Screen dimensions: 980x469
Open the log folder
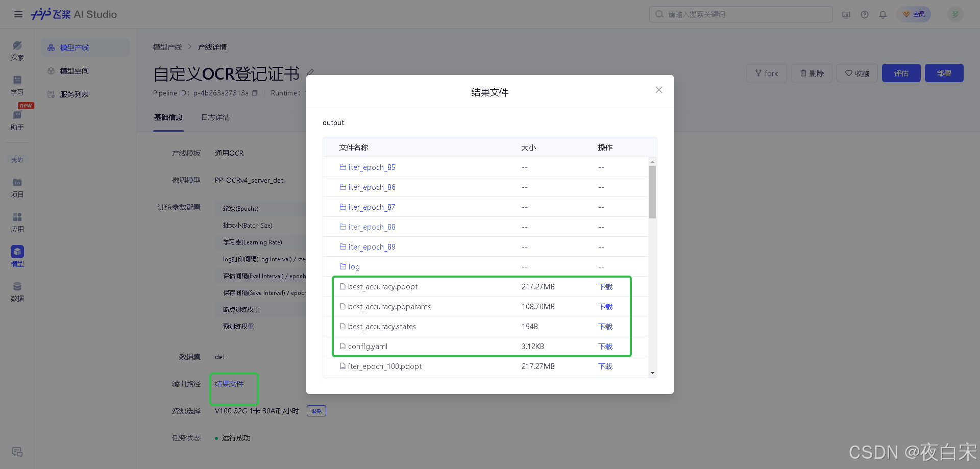[350, 266]
